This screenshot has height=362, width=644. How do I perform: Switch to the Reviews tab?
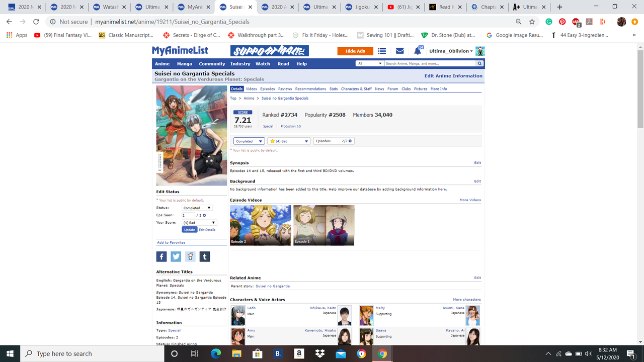[285, 89]
